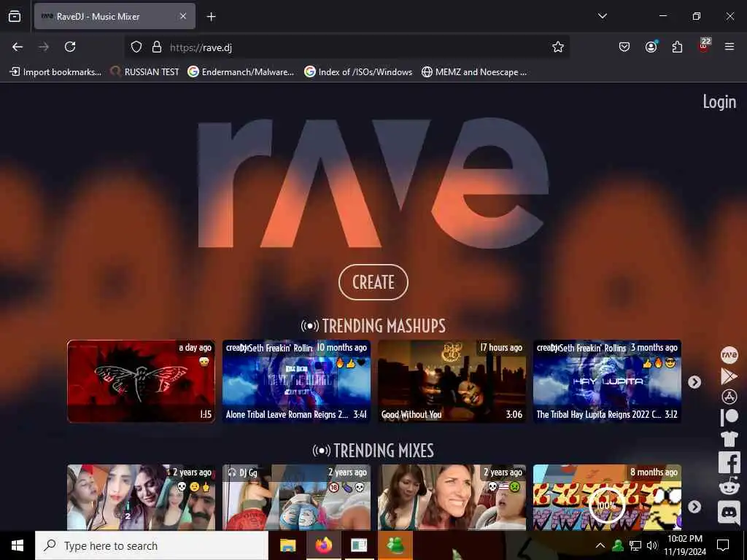List all tabs with the chevron
Image resolution: width=747 pixels, height=560 pixels.
point(602,16)
